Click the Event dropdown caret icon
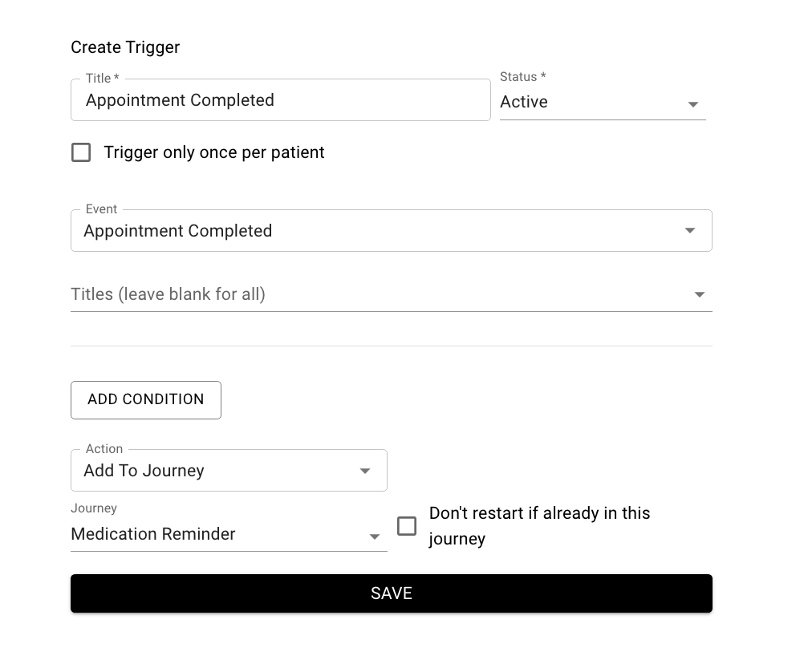Viewport: 804px width, 672px height. point(690,230)
